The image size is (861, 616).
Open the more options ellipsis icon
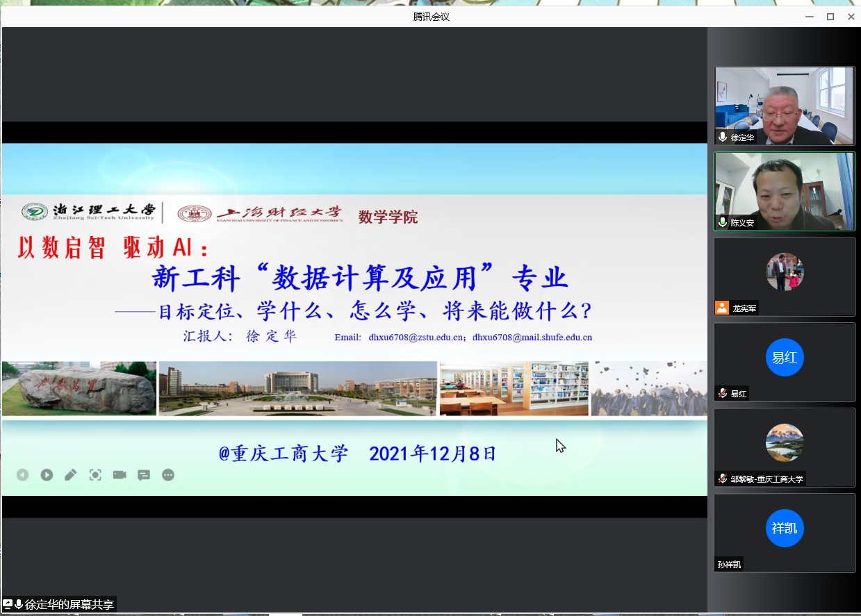click(168, 475)
